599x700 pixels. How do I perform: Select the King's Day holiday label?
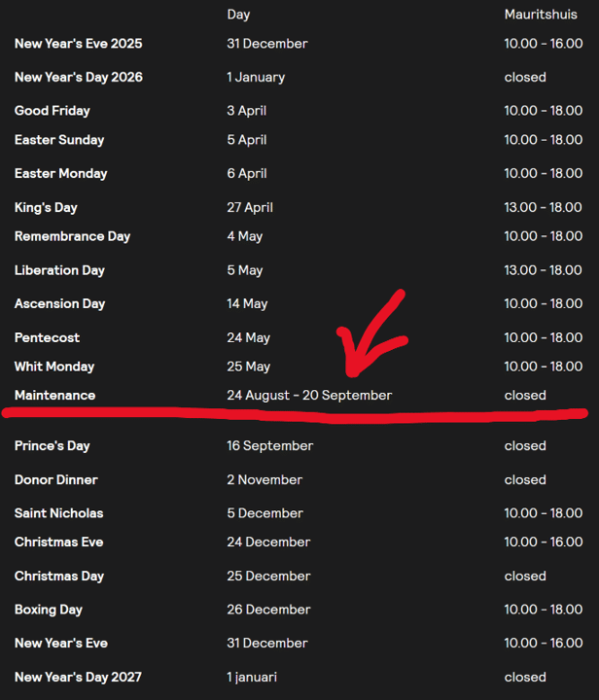point(46,207)
